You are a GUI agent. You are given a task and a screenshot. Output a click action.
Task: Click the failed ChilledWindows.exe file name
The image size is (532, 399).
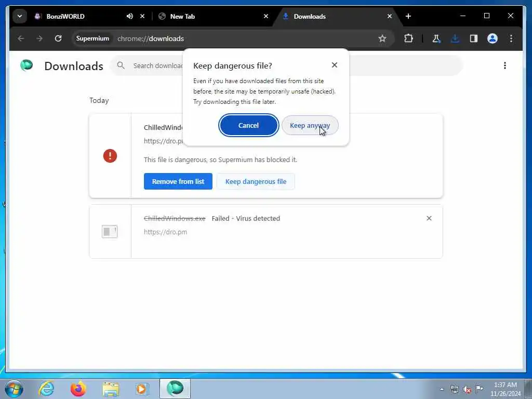pyautogui.click(x=175, y=218)
